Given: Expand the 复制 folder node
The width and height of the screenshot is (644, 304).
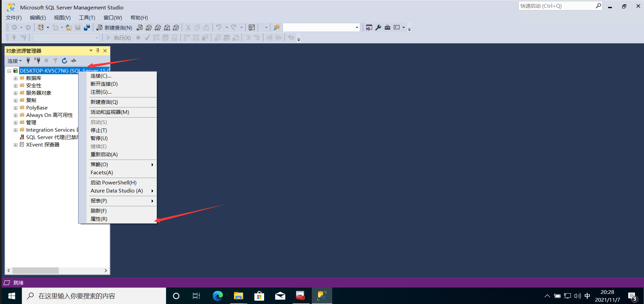Looking at the screenshot, I should [x=15, y=100].
